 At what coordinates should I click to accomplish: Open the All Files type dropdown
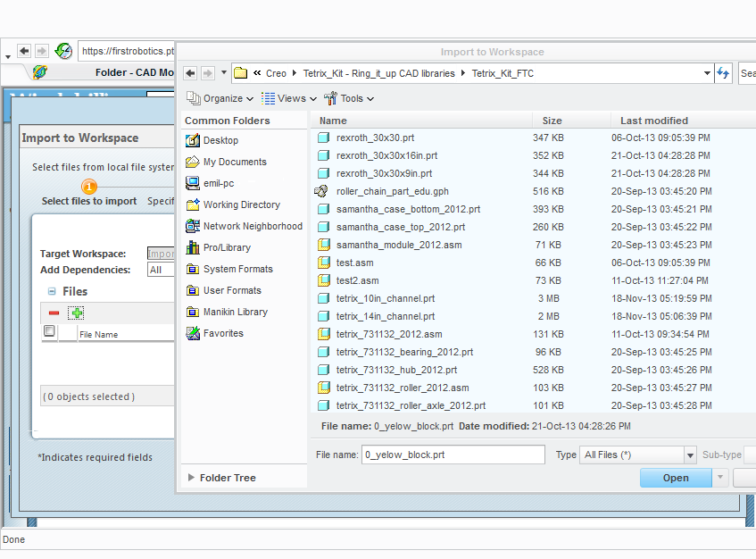[x=689, y=455]
